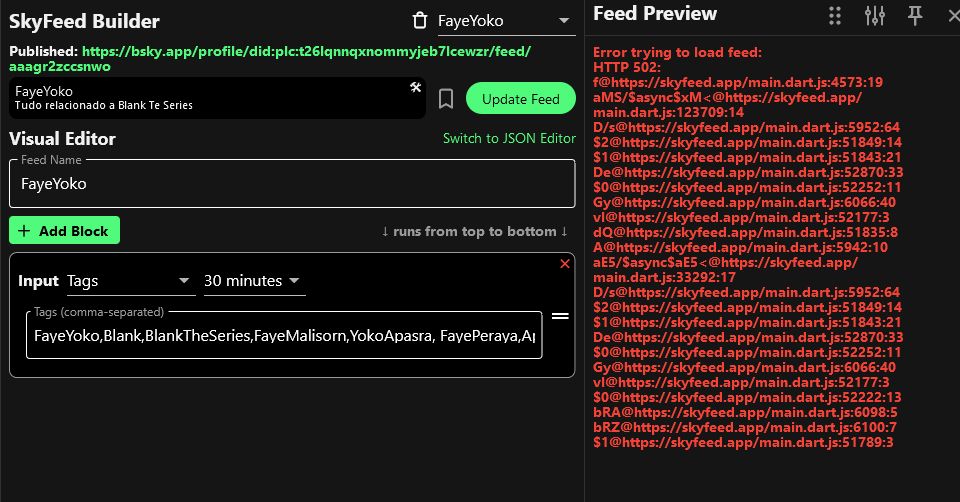Open the Input type Tags dropdown
This screenshot has width=960, height=502.
pyautogui.click(x=130, y=281)
